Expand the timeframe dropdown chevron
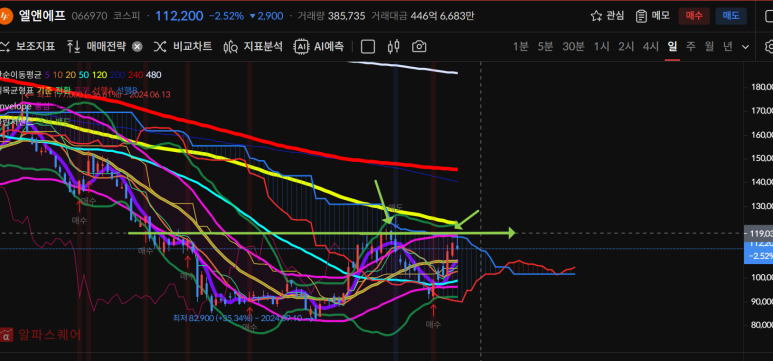 coord(745,47)
